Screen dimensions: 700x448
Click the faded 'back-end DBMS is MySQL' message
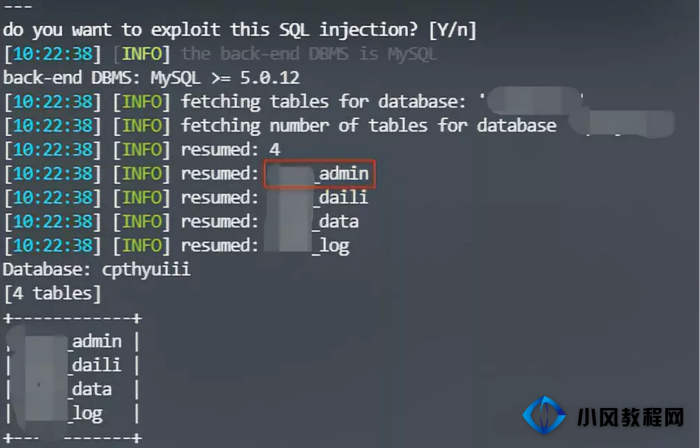[x=309, y=54]
